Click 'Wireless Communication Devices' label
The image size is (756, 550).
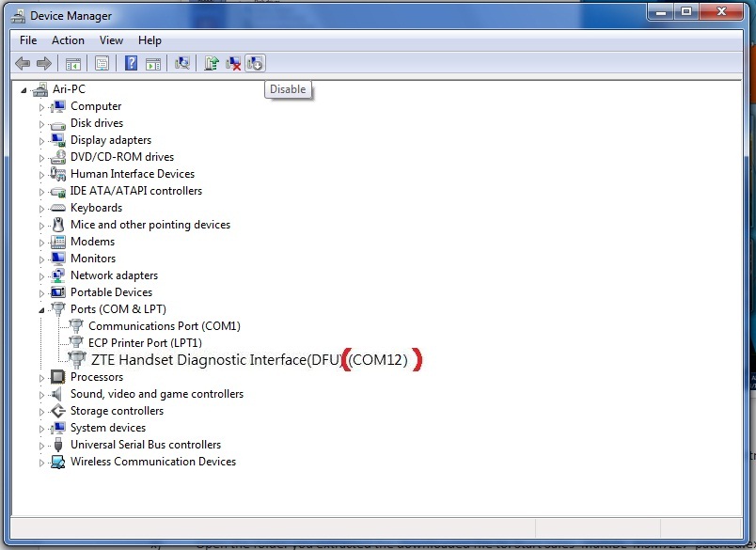(153, 462)
